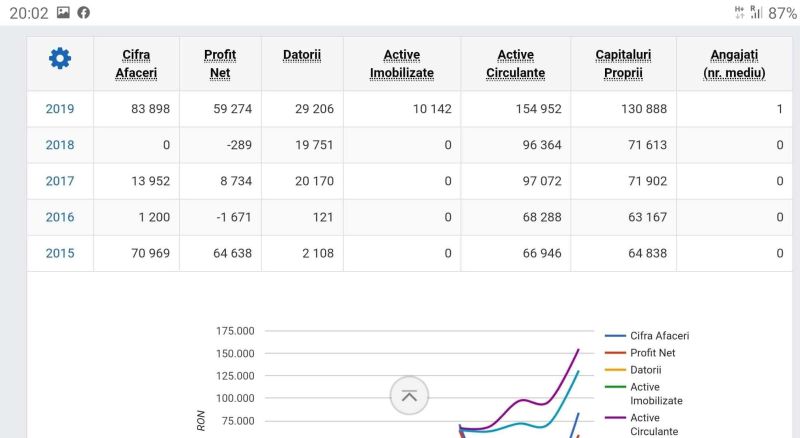The width and height of the screenshot is (800, 438).
Task: Select the 2017 year row link
Action: (60, 181)
